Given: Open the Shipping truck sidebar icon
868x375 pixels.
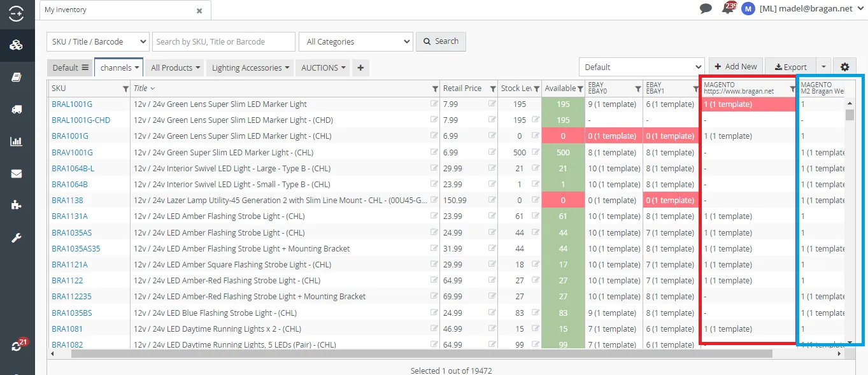Looking at the screenshot, I should 17,109.
